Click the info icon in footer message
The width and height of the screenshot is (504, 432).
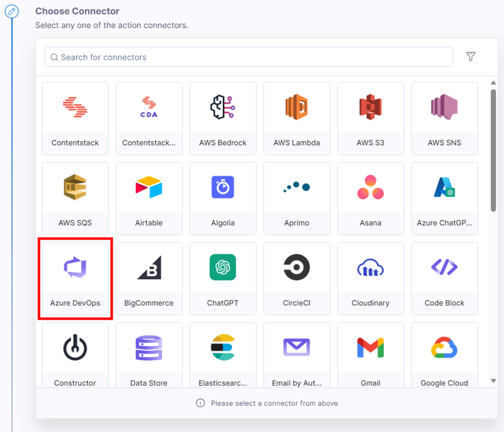click(200, 403)
